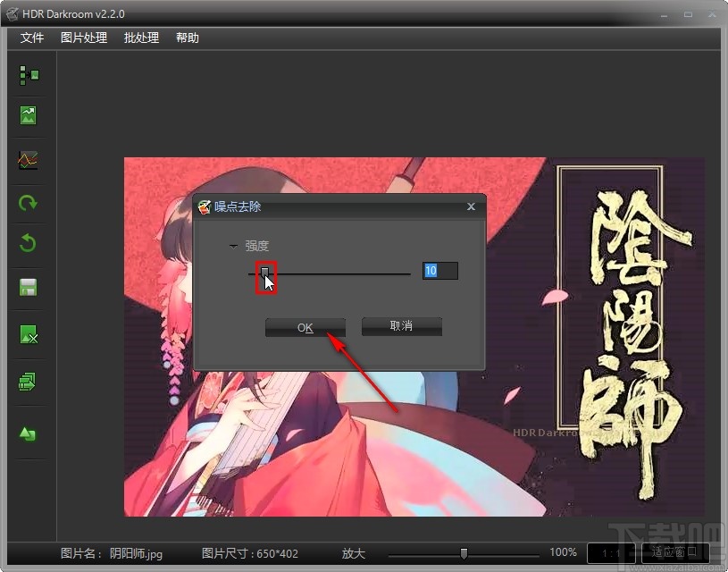Click the 适应窗口 fit-window button
The image size is (728, 572).
(x=674, y=552)
